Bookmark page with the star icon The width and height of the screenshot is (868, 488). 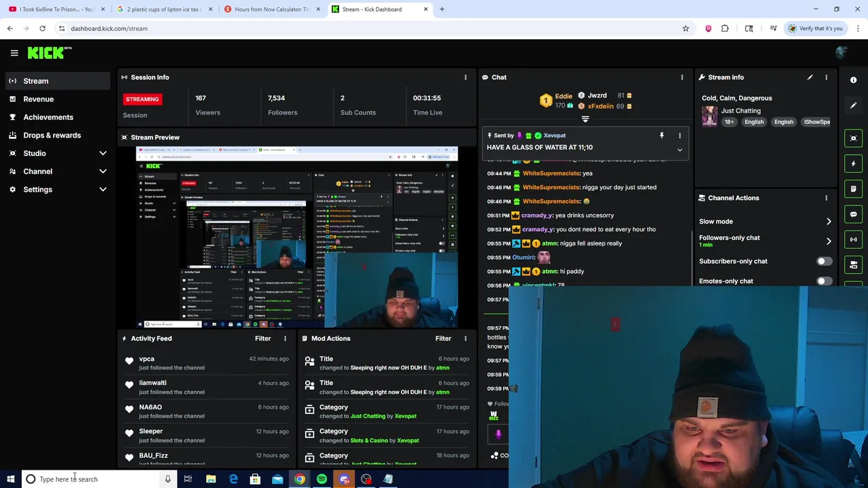click(686, 28)
